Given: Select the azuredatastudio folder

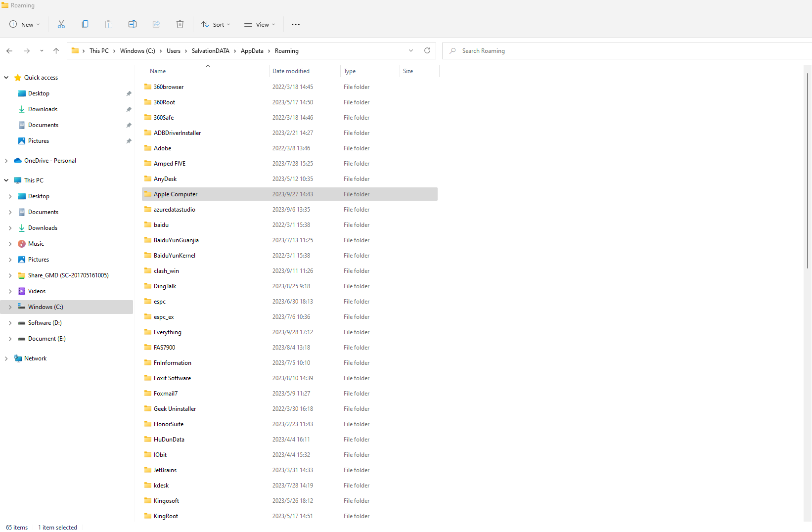Looking at the screenshot, I should 290,210.
